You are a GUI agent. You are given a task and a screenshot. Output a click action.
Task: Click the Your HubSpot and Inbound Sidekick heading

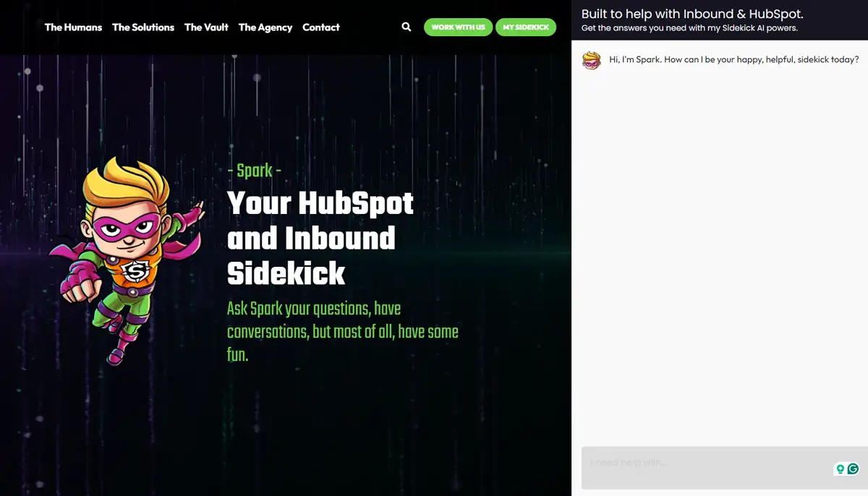point(320,239)
